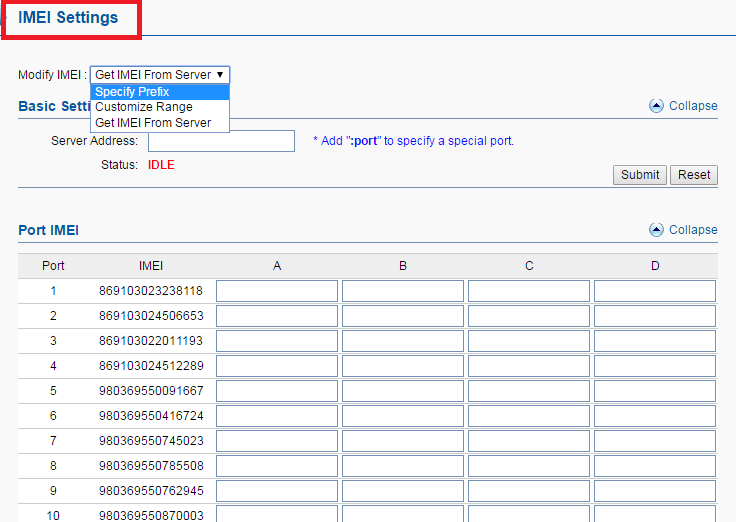Click port 9 column A input
The image size is (736, 522).
[x=277, y=491]
